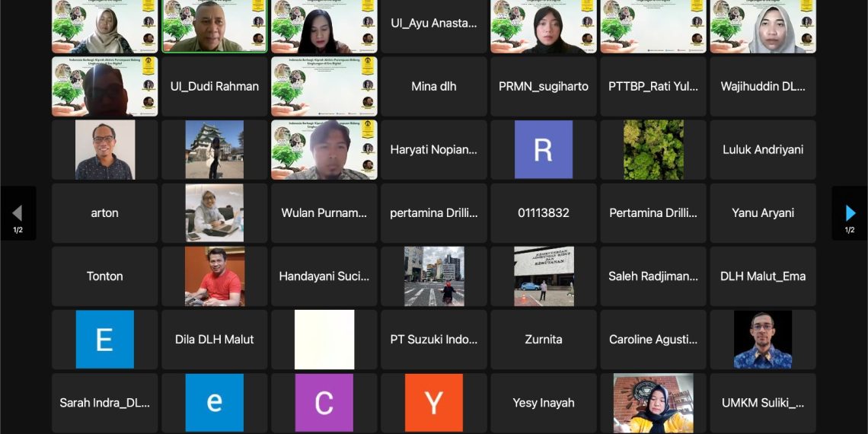Image resolution: width=868 pixels, height=434 pixels.
Task: Select the Handayani Suci... participant tile
Action: click(x=324, y=276)
